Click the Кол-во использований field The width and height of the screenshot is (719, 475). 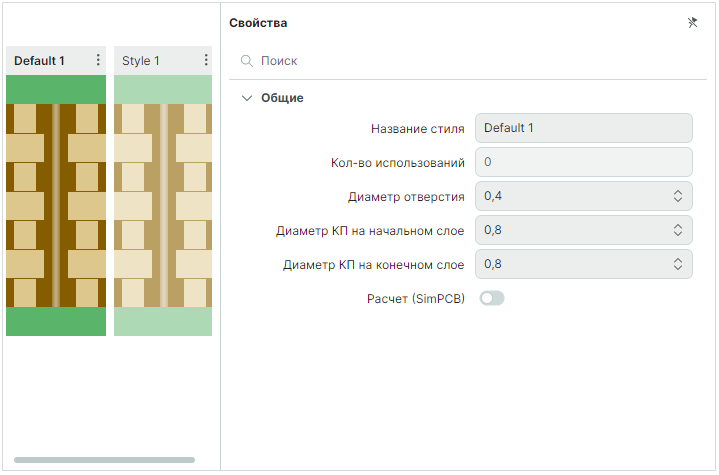[583, 162]
